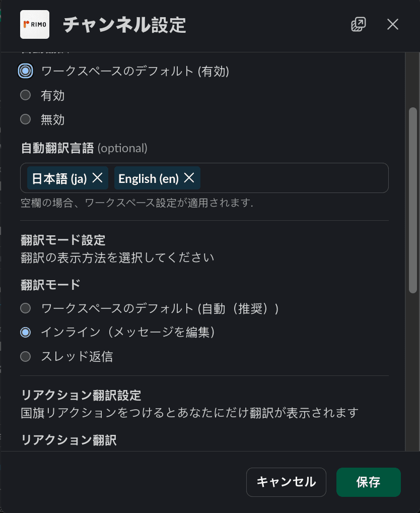Image resolution: width=420 pixels, height=513 pixels.
Task: Select ワークスペースのデフォルト (有効) radio button
Action: click(x=25, y=71)
